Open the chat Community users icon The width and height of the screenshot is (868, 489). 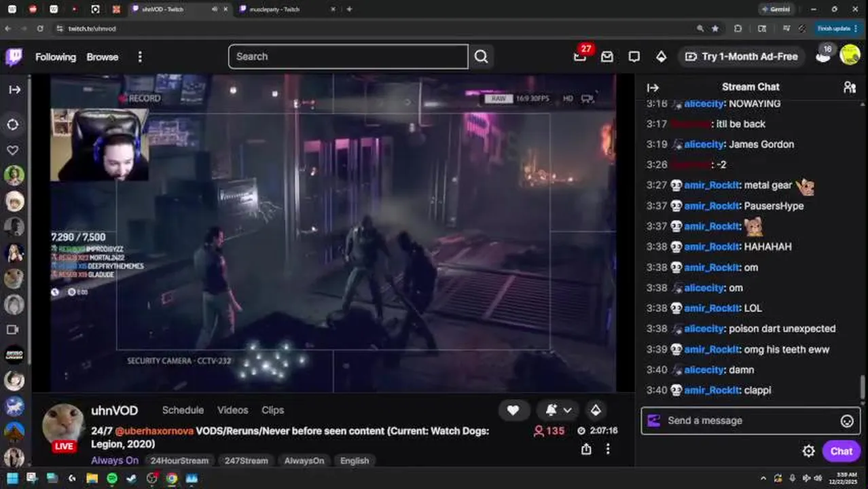pyautogui.click(x=849, y=87)
